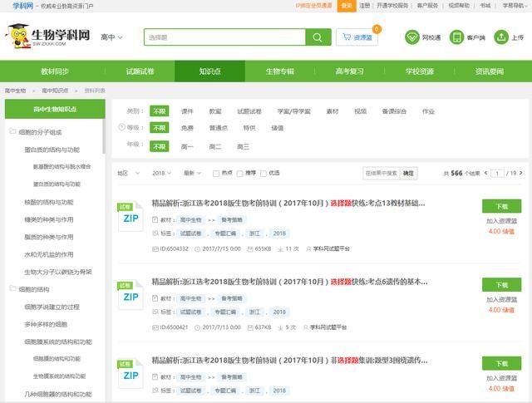Open the 高中 school level dropdown

pos(111,37)
